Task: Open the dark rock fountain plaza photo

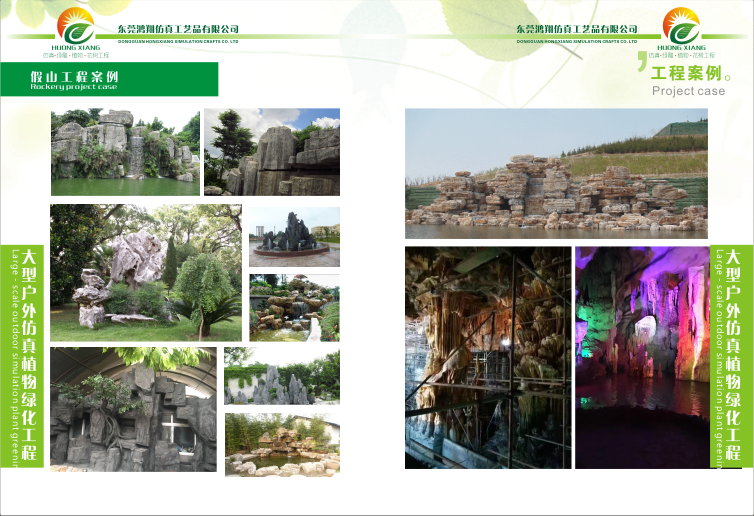Action: [x=294, y=237]
